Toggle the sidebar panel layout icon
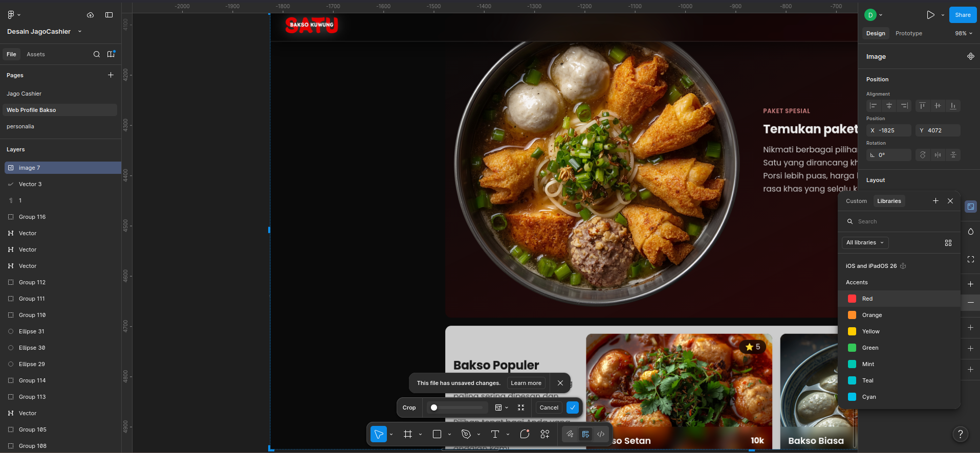Screen dimensions: 980x453 (109, 15)
